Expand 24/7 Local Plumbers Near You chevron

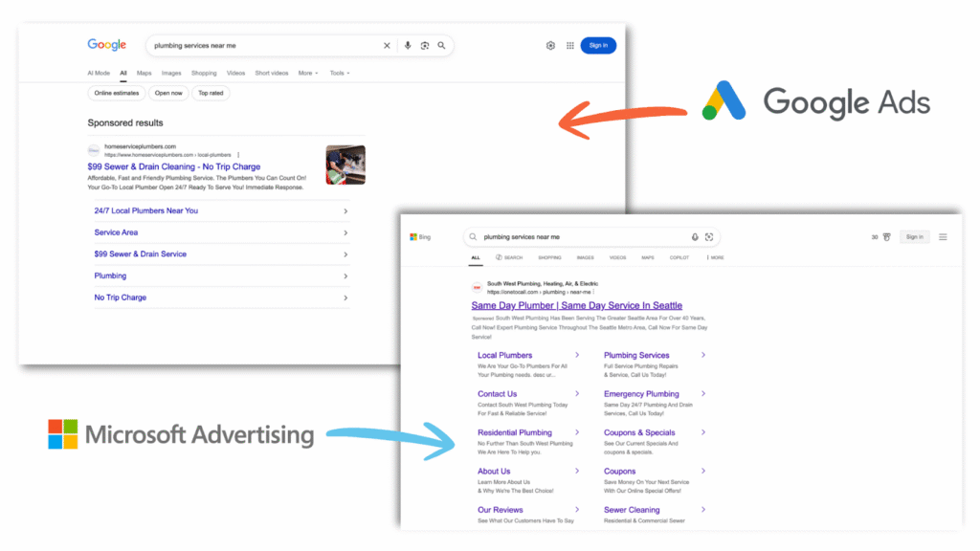[x=345, y=211]
